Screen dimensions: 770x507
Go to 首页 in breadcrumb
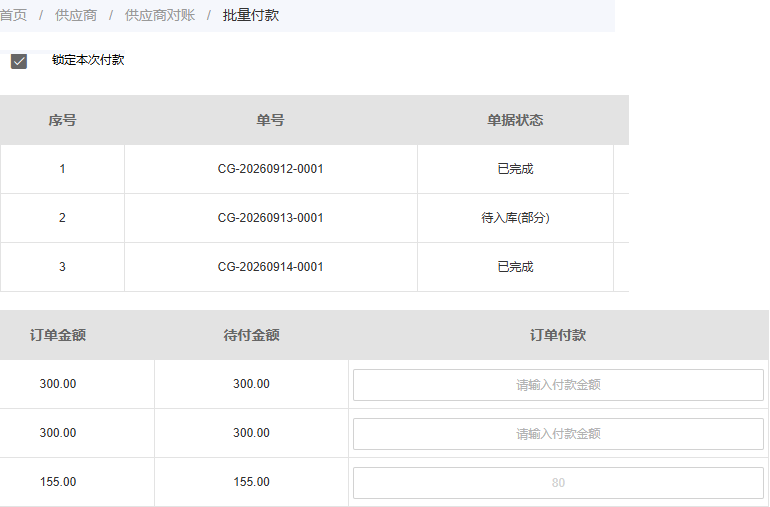pos(13,15)
